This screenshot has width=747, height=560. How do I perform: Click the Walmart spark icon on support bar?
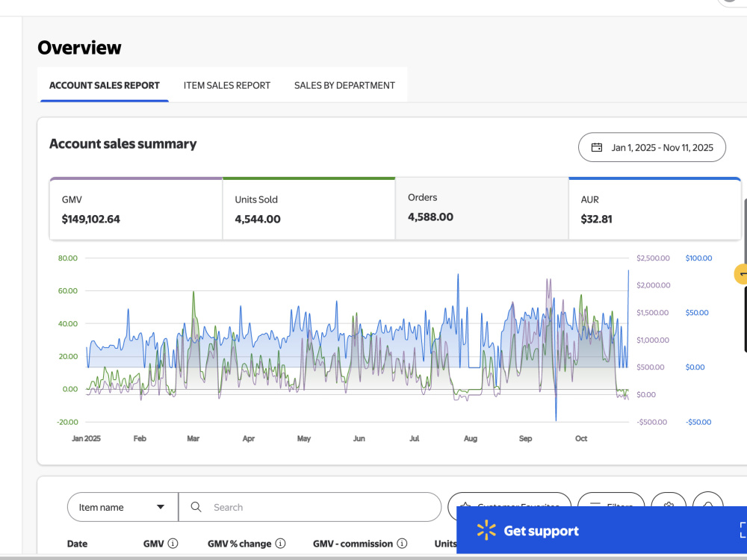tap(486, 530)
